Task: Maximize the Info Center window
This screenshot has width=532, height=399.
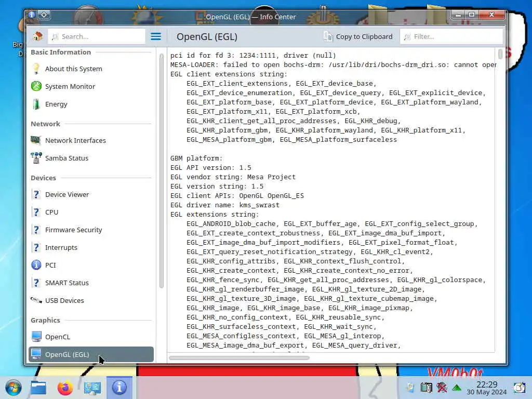Action: click(472, 15)
